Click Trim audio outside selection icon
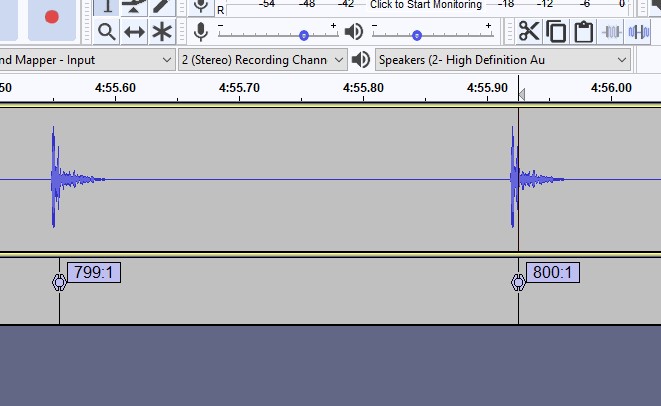 point(613,32)
